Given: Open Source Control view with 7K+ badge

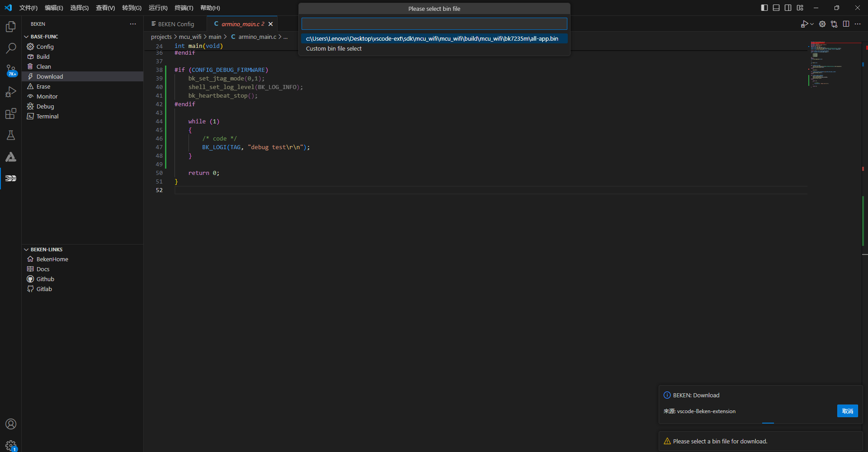Looking at the screenshot, I should point(11,70).
